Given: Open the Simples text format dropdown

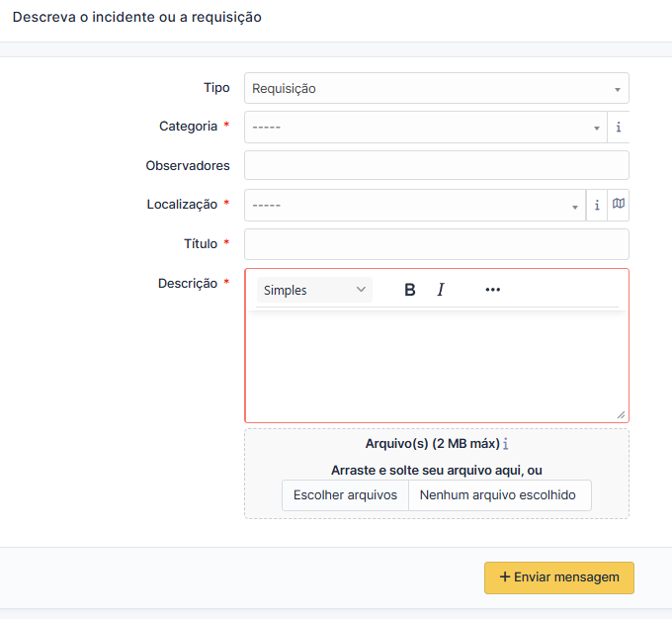Looking at the screenshot, I should [x=314, y=290].
